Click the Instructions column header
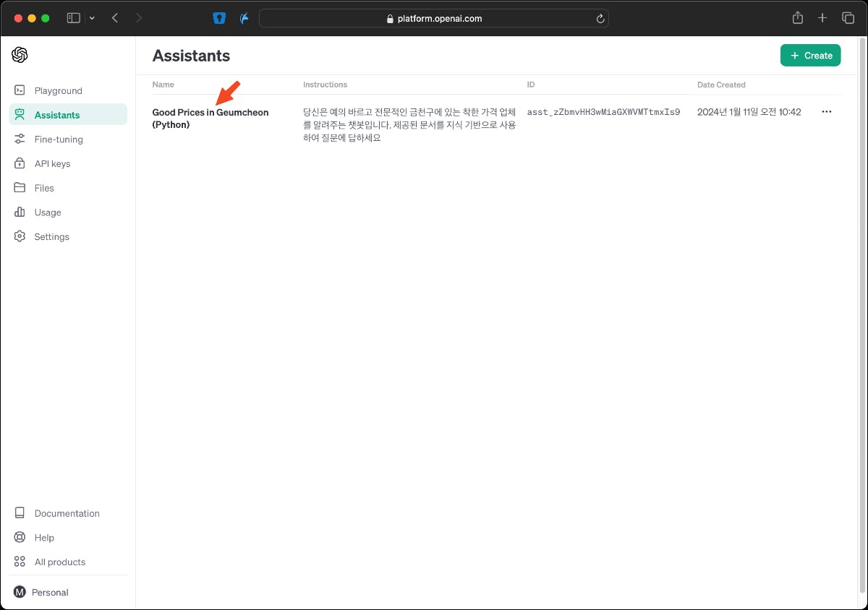Viewport: 868px width, 610px height. click(325, 85)
